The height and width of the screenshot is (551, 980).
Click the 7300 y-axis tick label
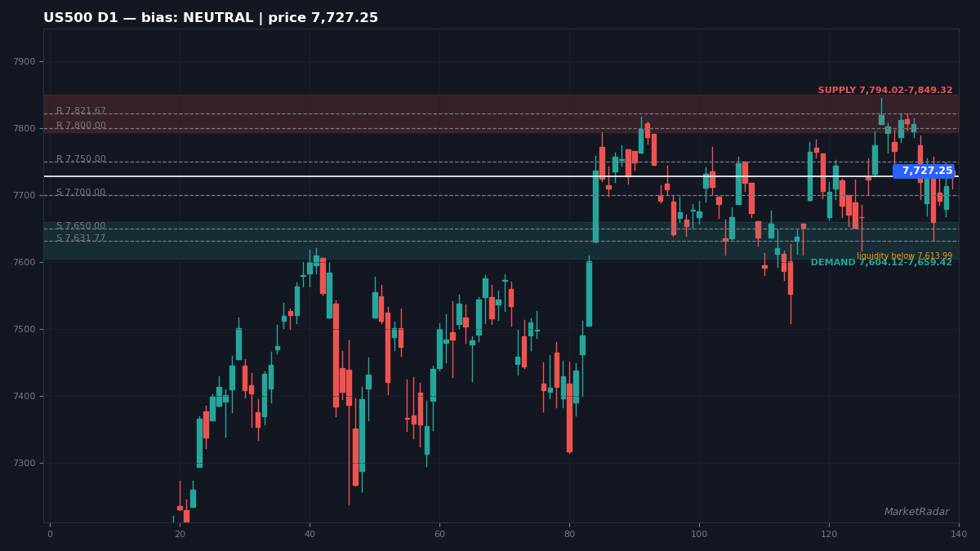coord(24,464)
